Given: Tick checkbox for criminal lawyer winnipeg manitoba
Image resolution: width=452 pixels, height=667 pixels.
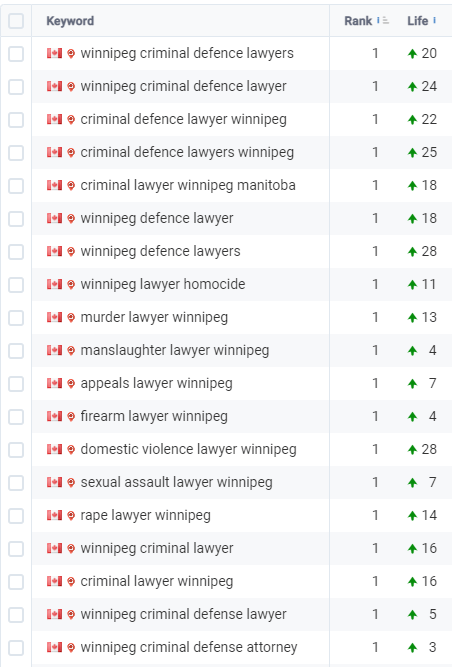Looking at the screenshot, I should tap(16, 186).
